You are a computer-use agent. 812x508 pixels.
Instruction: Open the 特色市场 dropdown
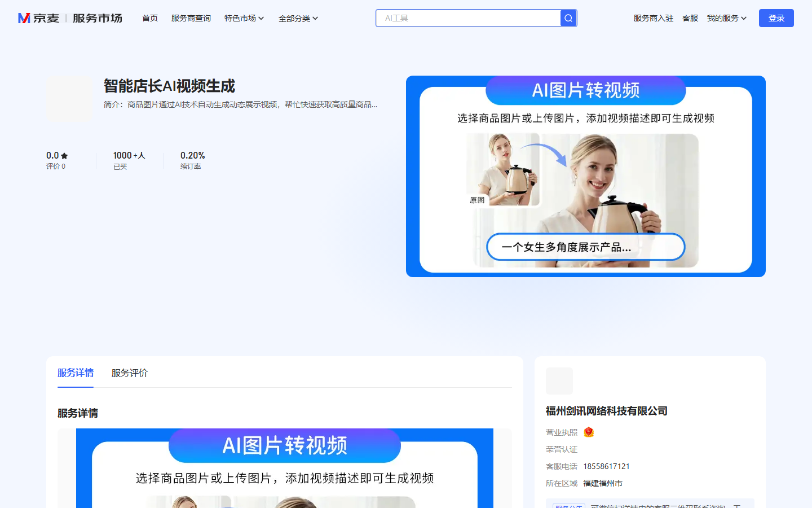(x=244, y=18)
